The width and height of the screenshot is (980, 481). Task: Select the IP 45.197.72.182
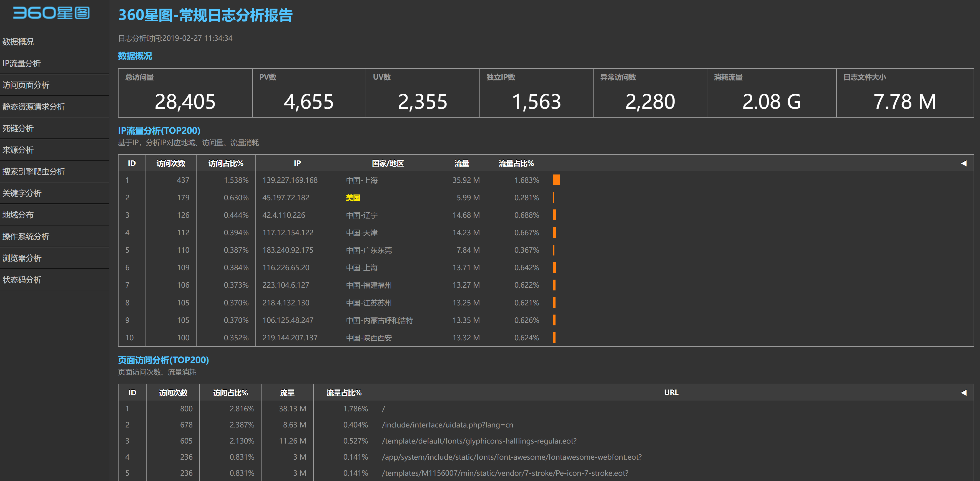click(286, 198)
